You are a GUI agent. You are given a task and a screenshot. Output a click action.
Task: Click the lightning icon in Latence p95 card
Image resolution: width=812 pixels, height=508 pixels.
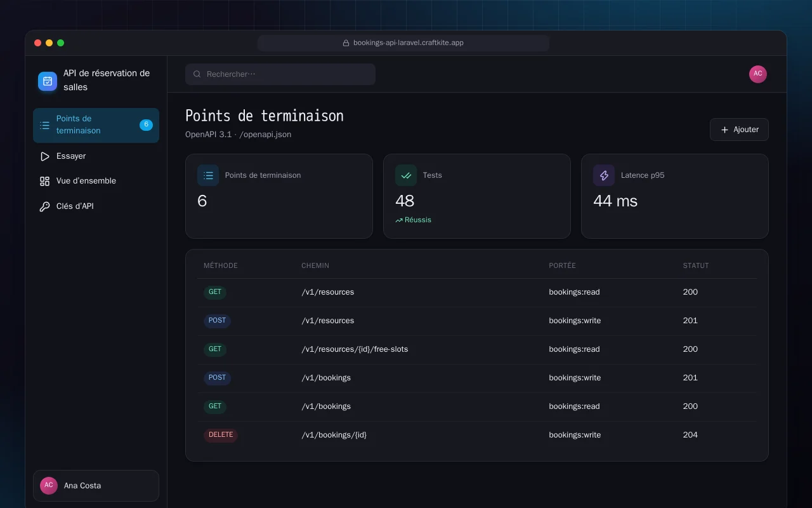(x=604, y=175)
